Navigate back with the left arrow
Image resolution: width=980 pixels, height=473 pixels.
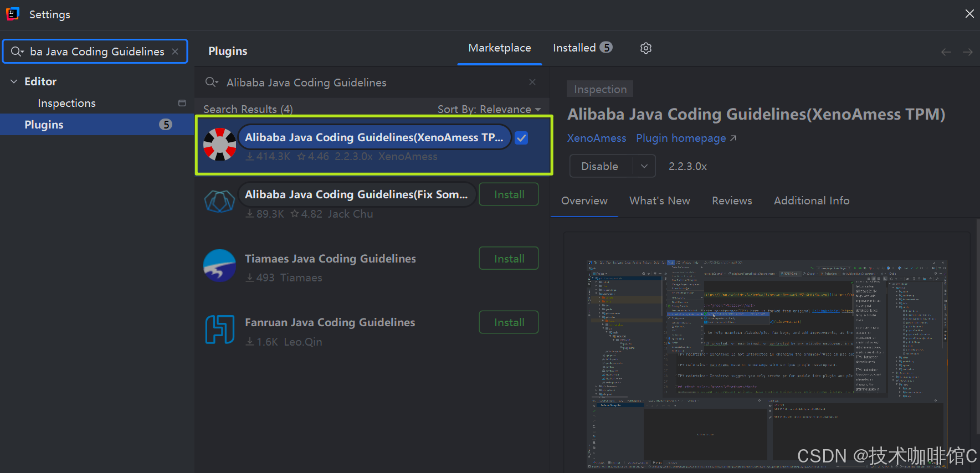click(946, 52)
